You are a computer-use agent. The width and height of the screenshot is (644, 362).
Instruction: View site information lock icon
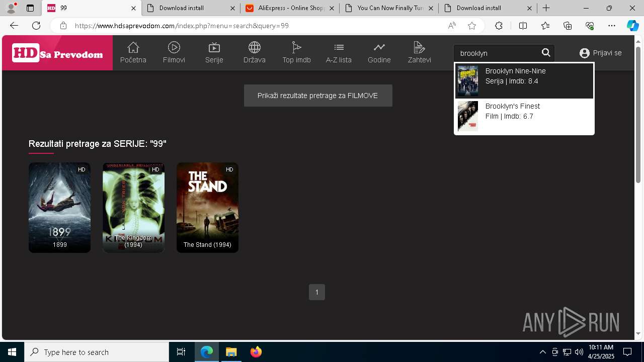point(63,26)
